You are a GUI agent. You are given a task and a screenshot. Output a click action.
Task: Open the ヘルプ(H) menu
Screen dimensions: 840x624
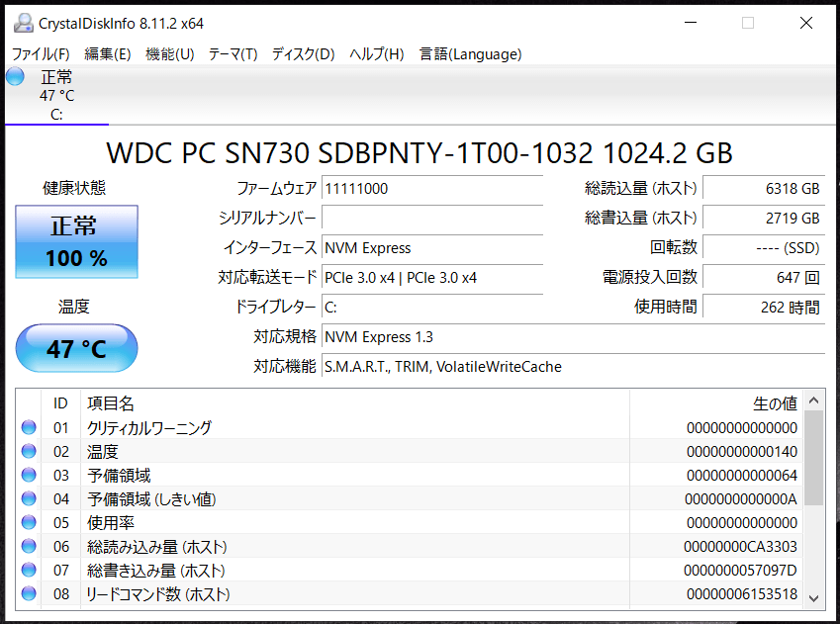coord(377,54)
